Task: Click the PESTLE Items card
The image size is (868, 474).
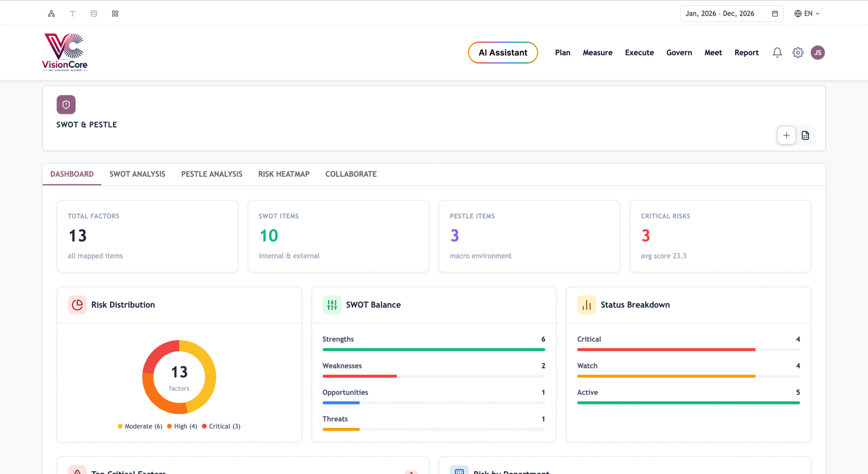Action: click(529, 236)
